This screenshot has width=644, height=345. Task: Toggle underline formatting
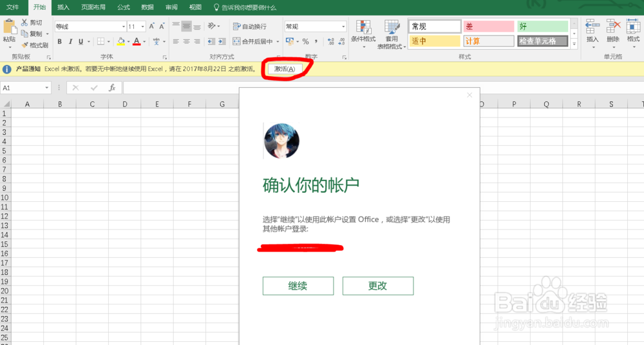81,41
